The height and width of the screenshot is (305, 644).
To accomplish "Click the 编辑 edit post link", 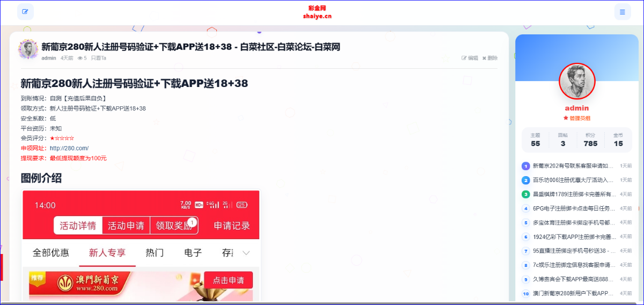I will tap(470, 58).
